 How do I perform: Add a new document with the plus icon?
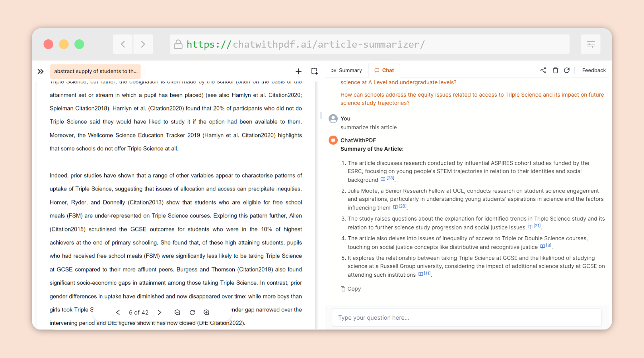coord(298,71)
